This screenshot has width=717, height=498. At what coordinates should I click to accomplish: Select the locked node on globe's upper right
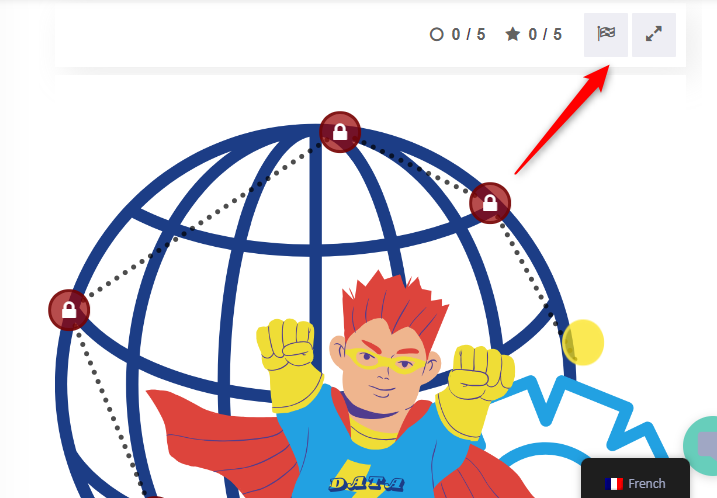tap(490, 203)
